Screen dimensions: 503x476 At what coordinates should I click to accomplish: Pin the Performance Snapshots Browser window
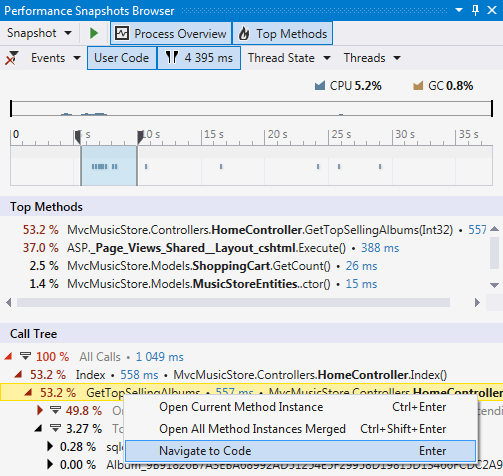click(476, 10)
